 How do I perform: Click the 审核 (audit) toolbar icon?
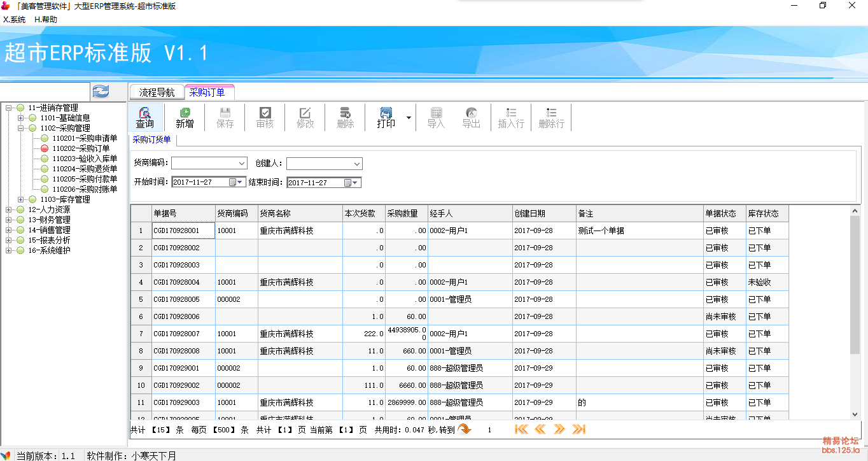[265, 117]
